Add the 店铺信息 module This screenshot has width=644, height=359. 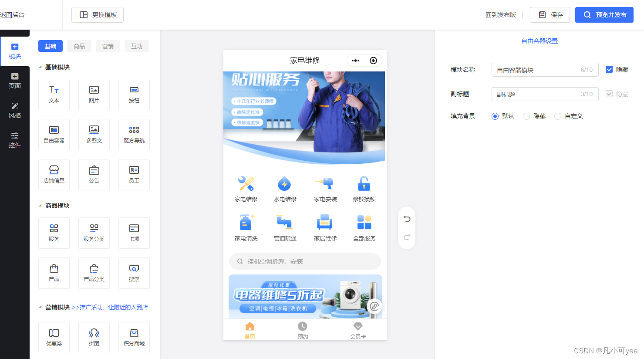(54, 175)
